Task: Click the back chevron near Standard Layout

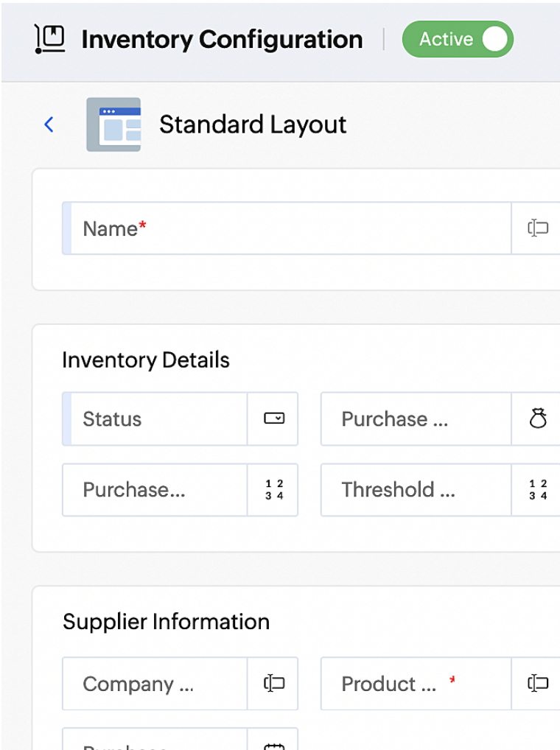Action: [49, 124]
